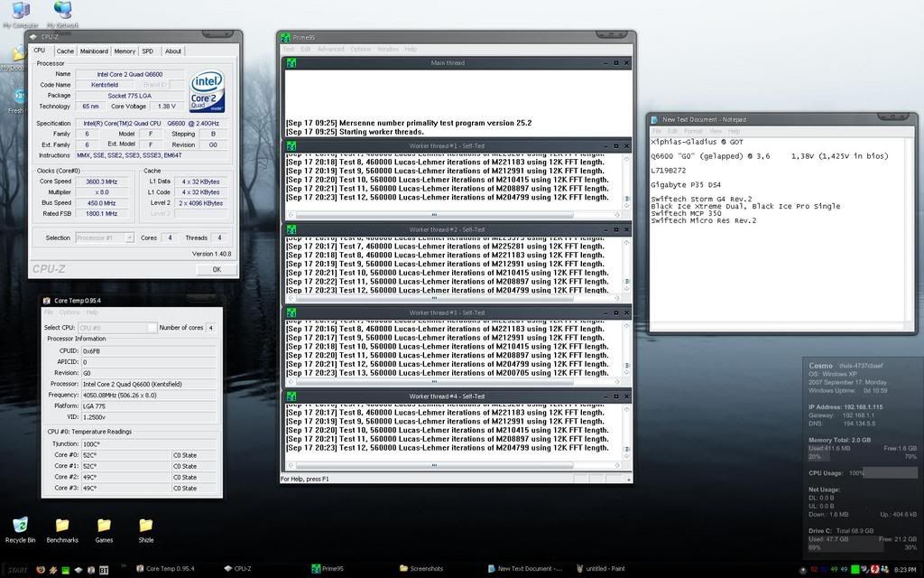924x578 pixels.
Task: Switch to Prime95 taskbar button
Action: pyautogui.click(x=327, y=569)
